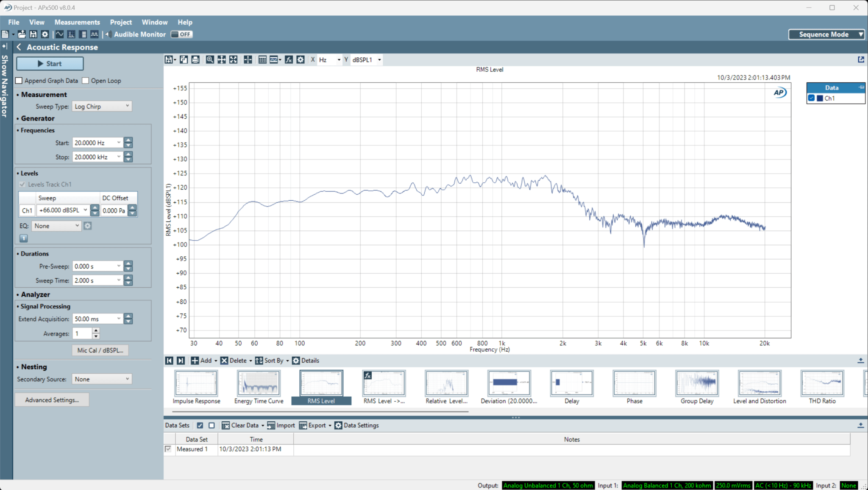868x490 pixels.
Task: Go to the last result with skip-forward icon
Action: 181,361
